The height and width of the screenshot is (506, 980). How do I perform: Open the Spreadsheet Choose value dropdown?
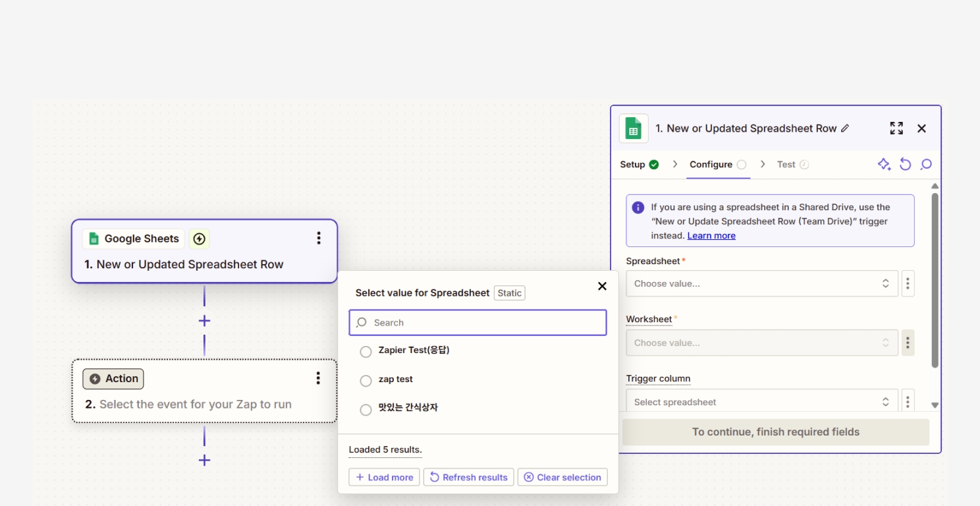point(761,284)
